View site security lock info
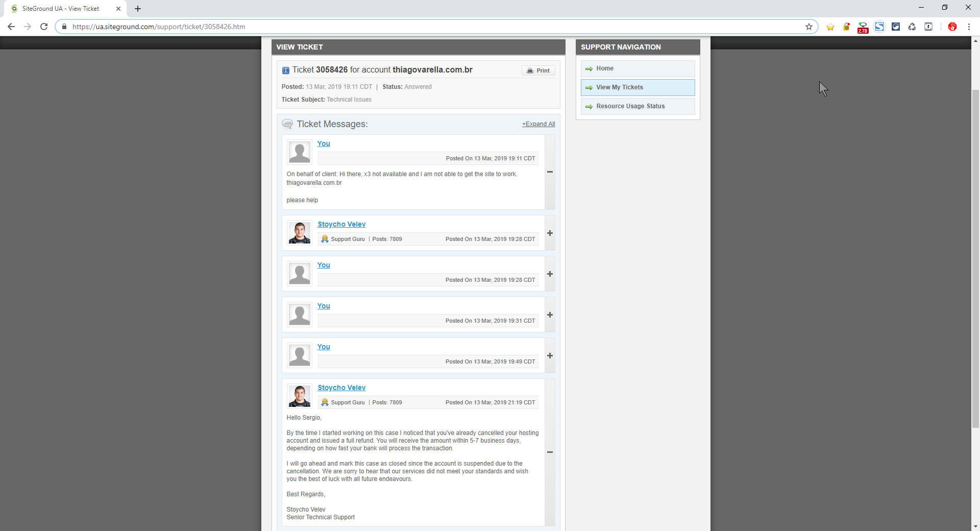Image resolution: width=980 pixels, height=531 pixels. point(64,27)
